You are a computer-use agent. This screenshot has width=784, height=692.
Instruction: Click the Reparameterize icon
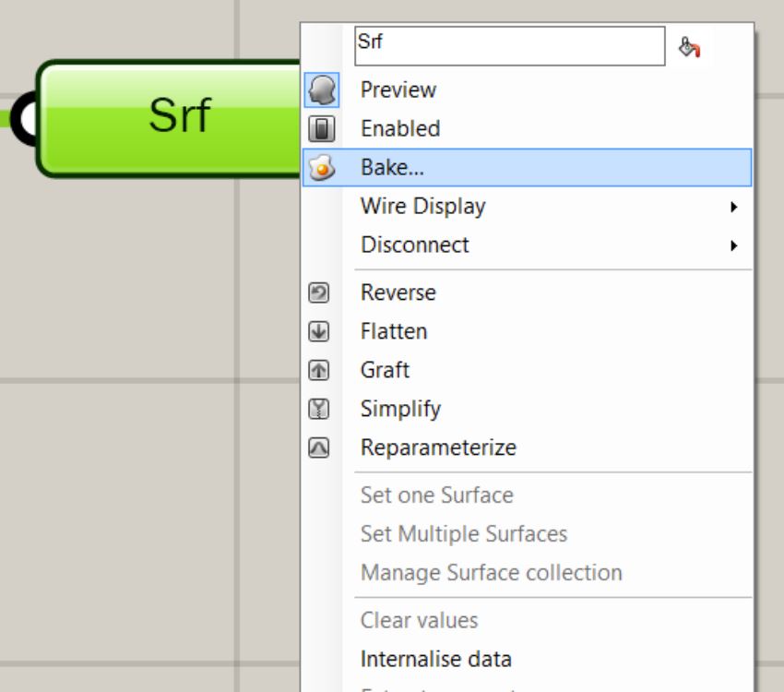click(x=319, y=447)
